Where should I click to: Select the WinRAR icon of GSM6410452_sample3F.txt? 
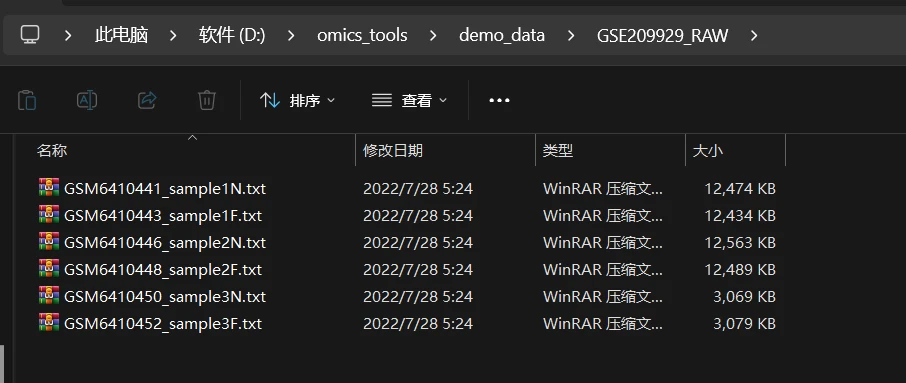[49, 323]
